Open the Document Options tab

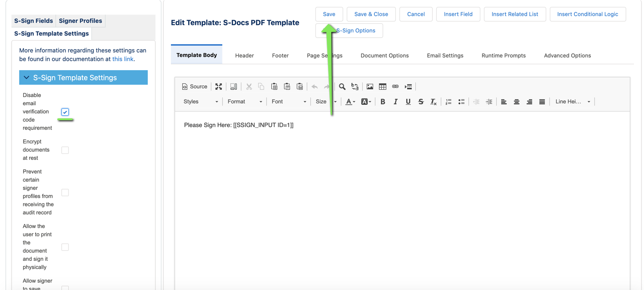click(x=384, y=56)
